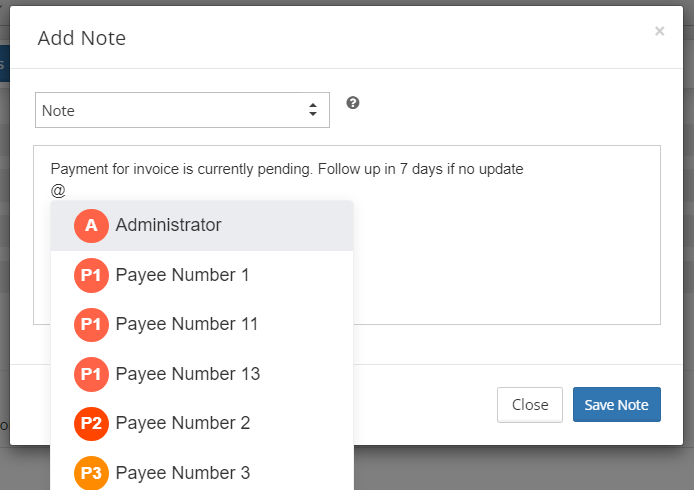Click the Payee Number 1 avatar badge

tap(91, 275)
